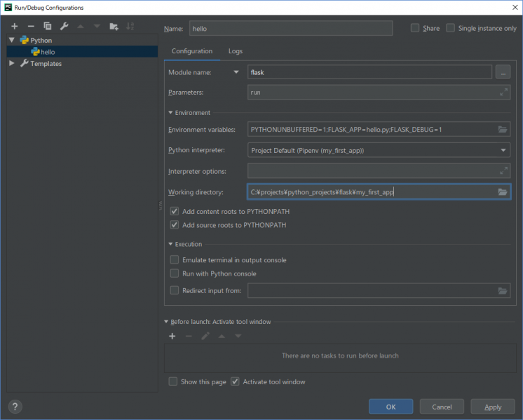
Task: Edit the before launch task
Action: coord(205,336)
